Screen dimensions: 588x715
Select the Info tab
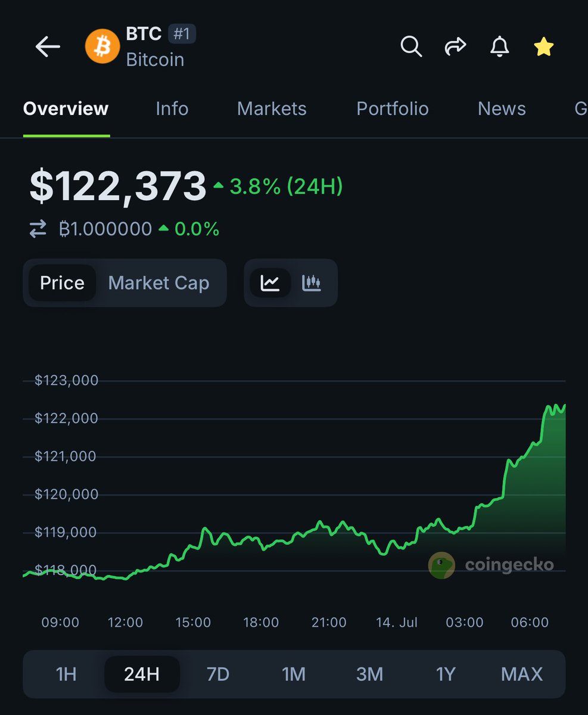172,108
